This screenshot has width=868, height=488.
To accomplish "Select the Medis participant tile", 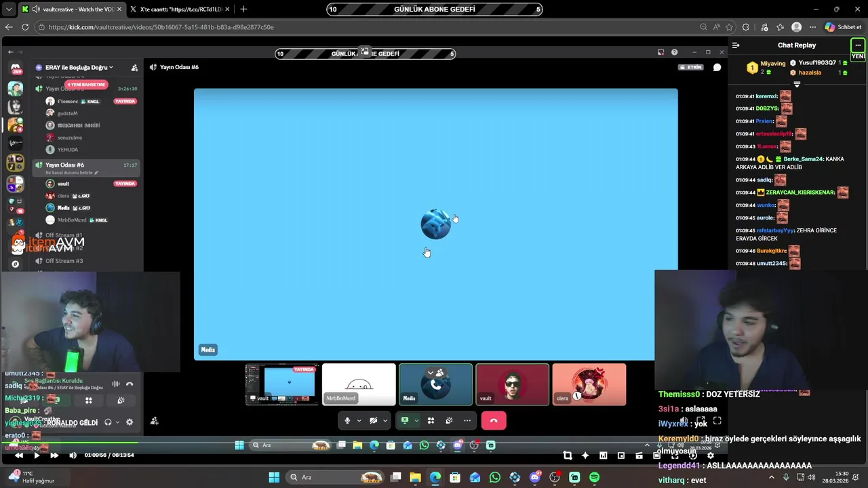I will [x=435, y=384].
